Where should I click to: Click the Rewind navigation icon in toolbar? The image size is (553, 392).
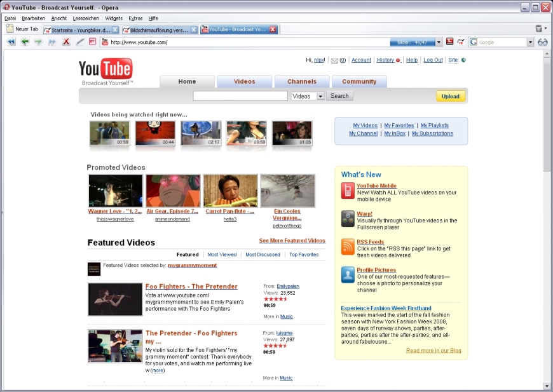pyautogui.click(x=11, y=42)
